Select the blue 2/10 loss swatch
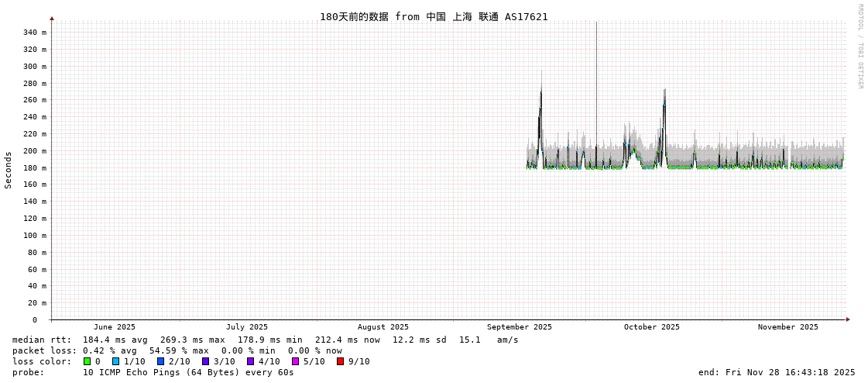The height and width of the screenshot is (383, 868). click(160, 361)
